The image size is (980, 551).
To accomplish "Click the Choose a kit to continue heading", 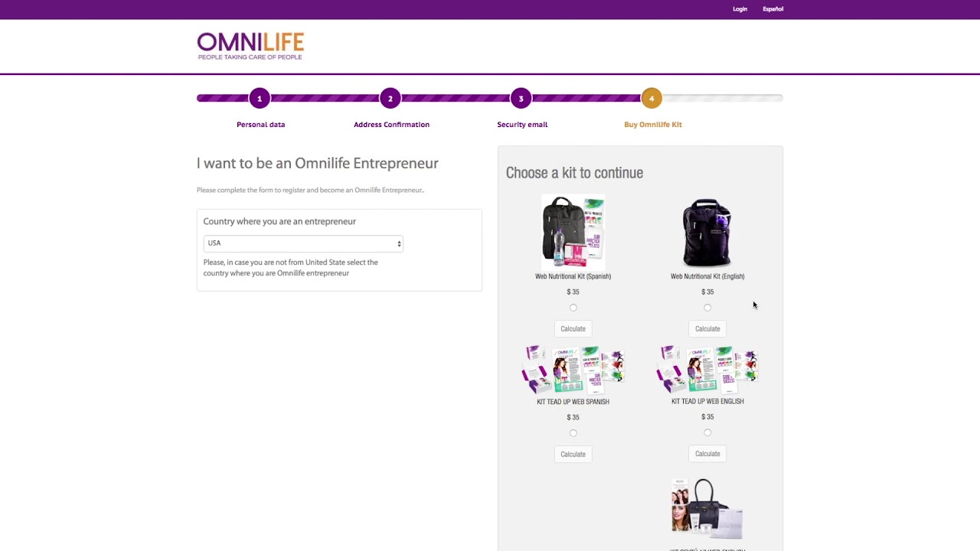I will click(x=574, y=173).
